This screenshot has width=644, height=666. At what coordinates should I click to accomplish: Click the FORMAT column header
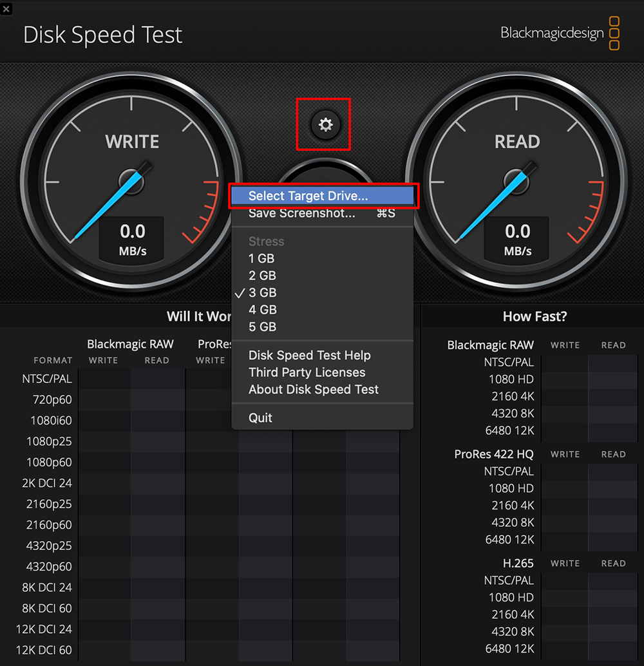pyautogui.click(x=53, y=361)
